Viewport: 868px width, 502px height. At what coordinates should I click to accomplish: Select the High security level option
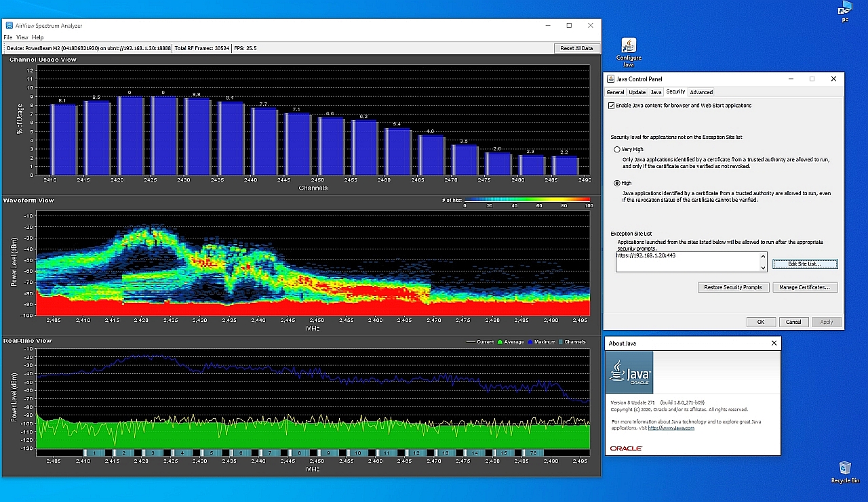(x=616, y=183)
